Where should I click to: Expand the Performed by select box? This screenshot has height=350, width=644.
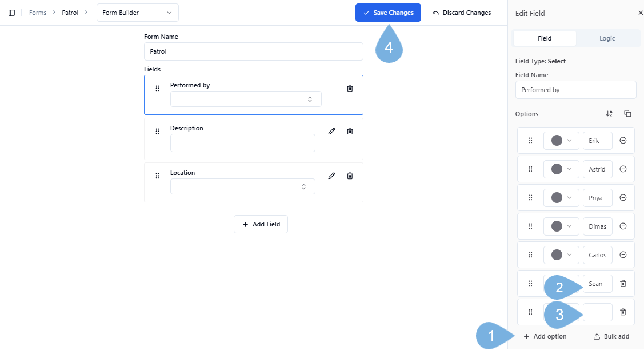[x=246, y=99]
